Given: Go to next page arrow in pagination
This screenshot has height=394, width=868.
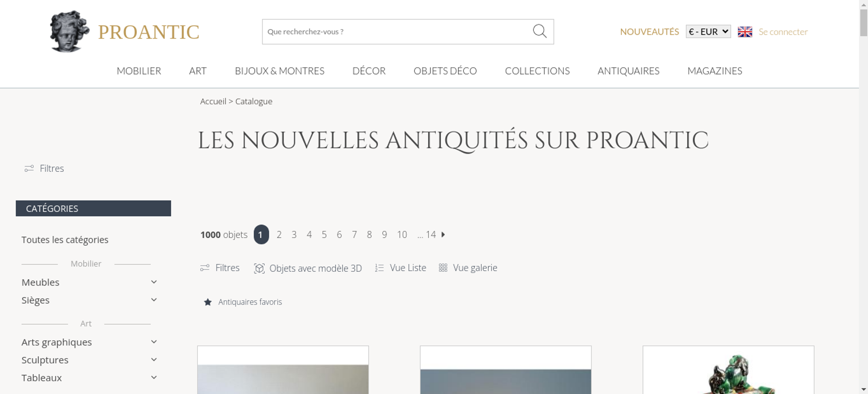Looking at the screenshot, I should (x=443, y=234).
